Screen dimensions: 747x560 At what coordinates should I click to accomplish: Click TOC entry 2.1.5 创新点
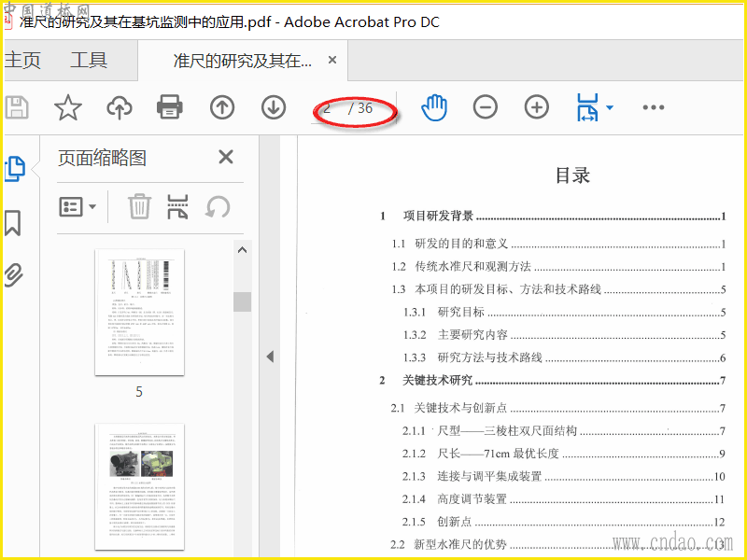tap(564, 522)
